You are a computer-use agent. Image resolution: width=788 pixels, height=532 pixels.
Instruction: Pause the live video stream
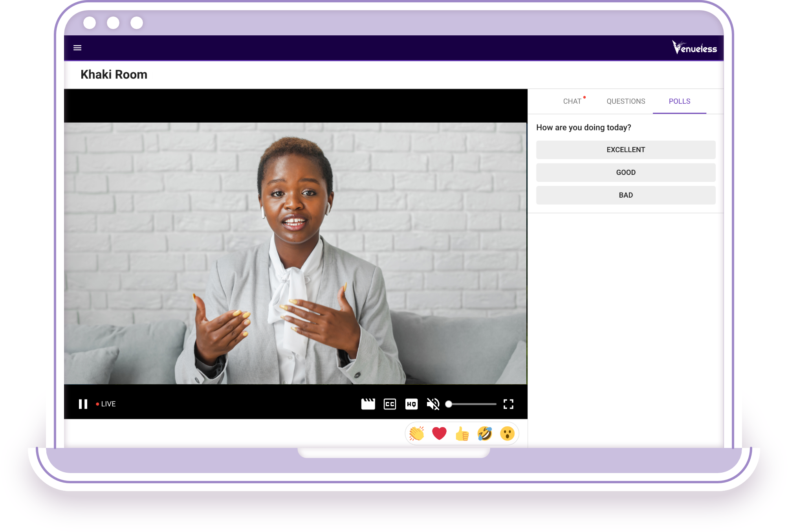(x=83, y=404)
